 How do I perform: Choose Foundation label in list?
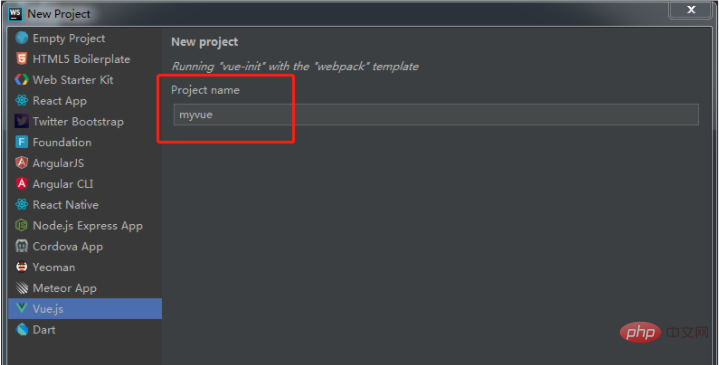[62, 142]
